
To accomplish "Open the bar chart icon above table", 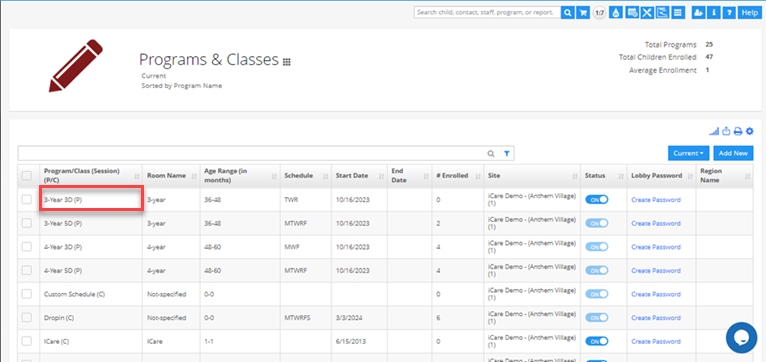I will click(714, 131).
